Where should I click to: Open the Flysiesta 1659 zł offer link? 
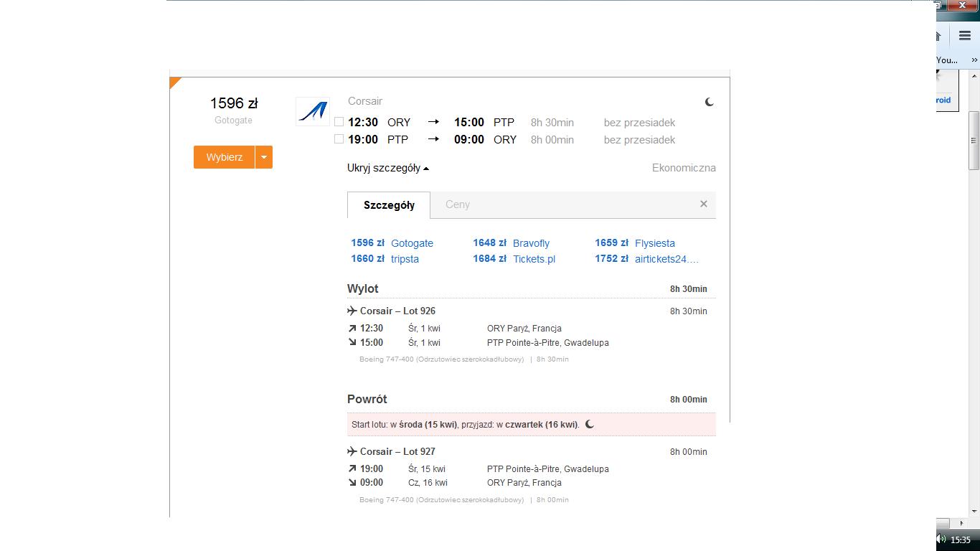pos(635,243)
